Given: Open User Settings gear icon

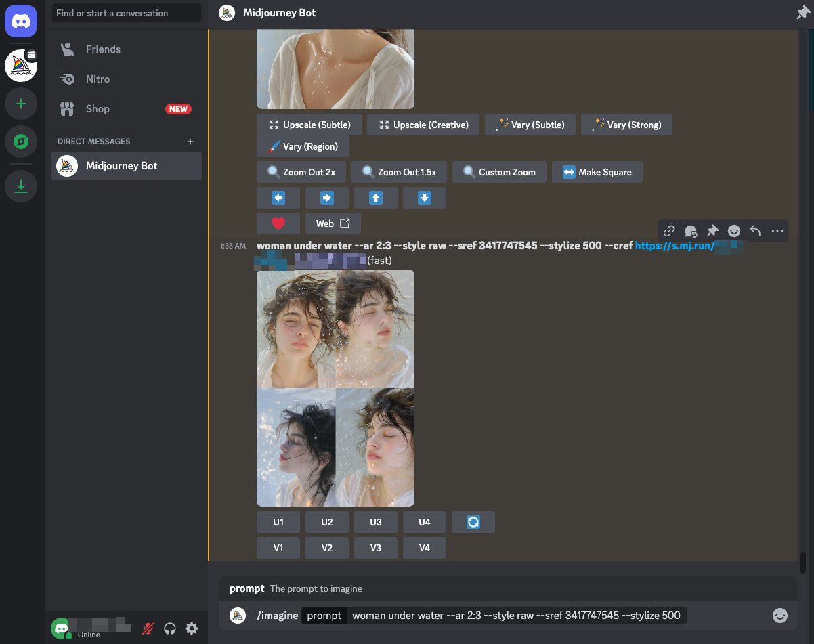Looking at the screenshot, I should click(x=192, y=628).
